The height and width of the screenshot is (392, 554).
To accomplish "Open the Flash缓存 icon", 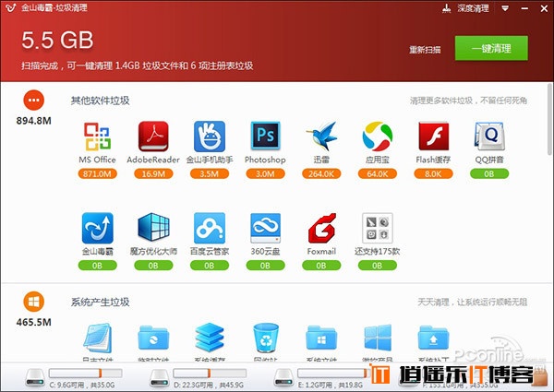I will (433, 137).
